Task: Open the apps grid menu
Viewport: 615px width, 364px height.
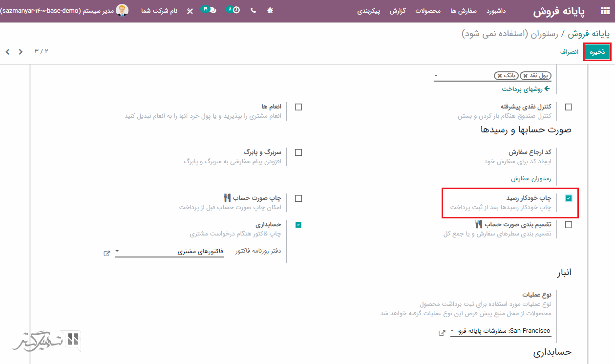Action: coord(604,11)
